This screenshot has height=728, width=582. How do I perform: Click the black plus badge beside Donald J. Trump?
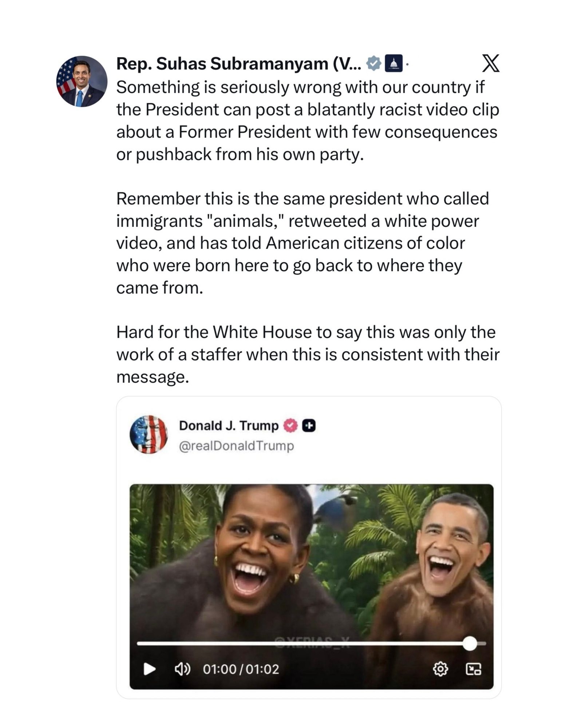309,426
